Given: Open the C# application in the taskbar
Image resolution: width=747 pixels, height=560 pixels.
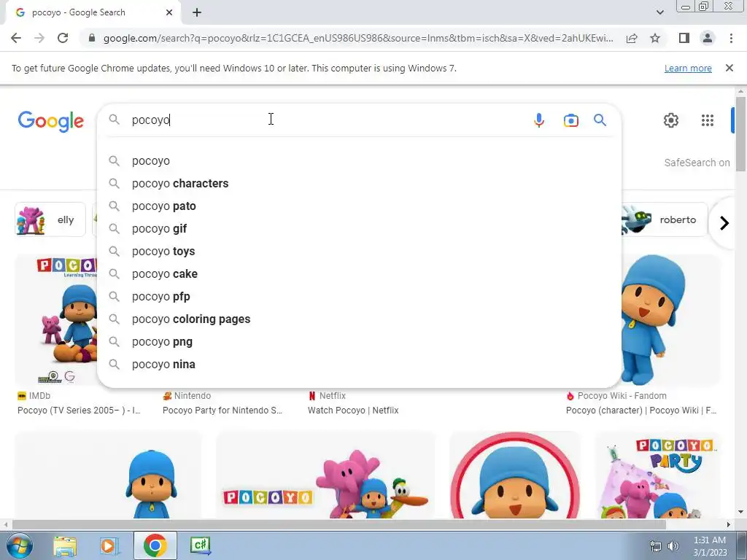Looking at the screenshot, I should [x=200, y=545].
